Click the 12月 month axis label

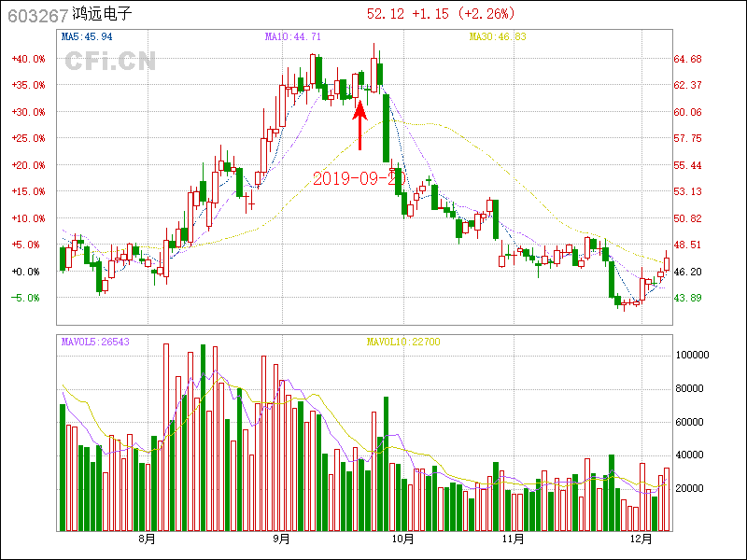[x=641, y=539]
